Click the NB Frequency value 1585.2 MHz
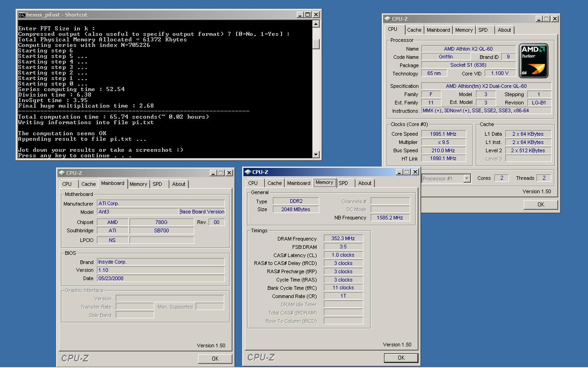This screenshot has height=368, width=588. pos(390,218)
